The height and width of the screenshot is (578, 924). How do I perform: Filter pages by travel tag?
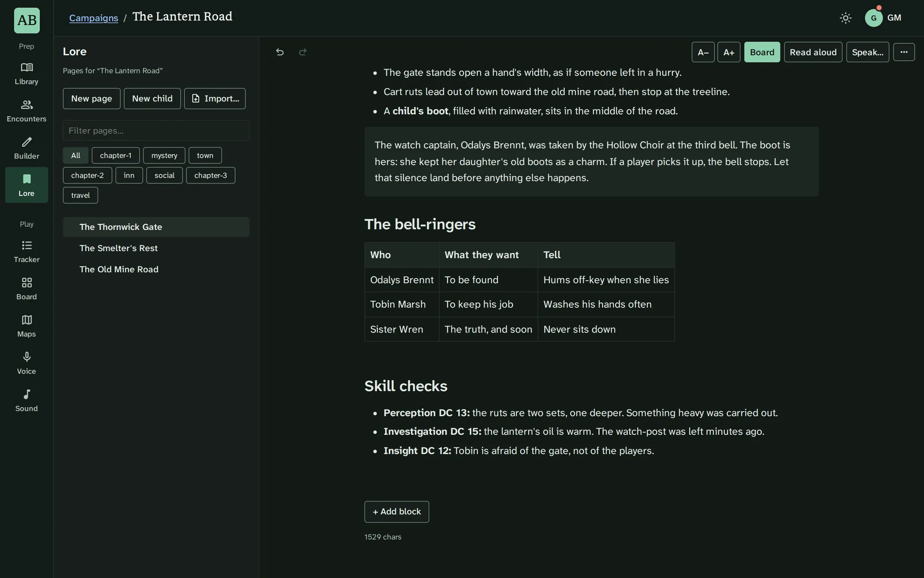pos(80,195)
